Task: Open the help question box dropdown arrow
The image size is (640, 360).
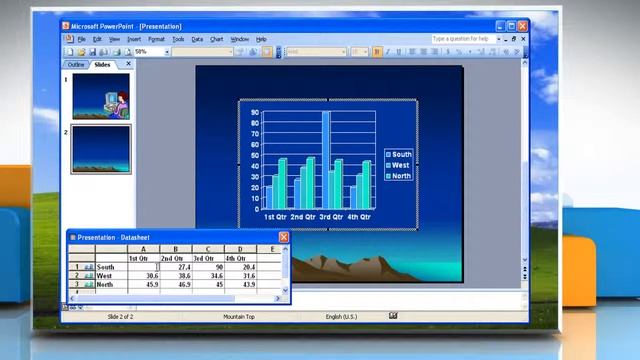Action: click(x=499, y=39)
